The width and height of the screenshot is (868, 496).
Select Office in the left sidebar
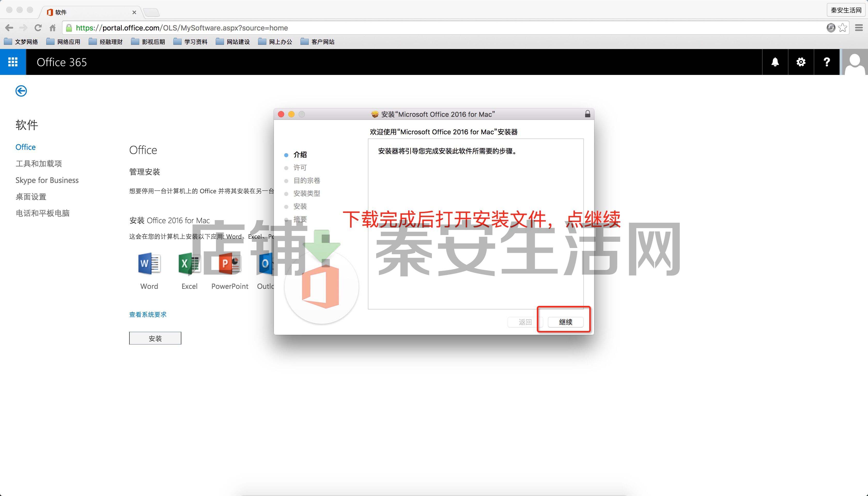[x=26, y=147]
